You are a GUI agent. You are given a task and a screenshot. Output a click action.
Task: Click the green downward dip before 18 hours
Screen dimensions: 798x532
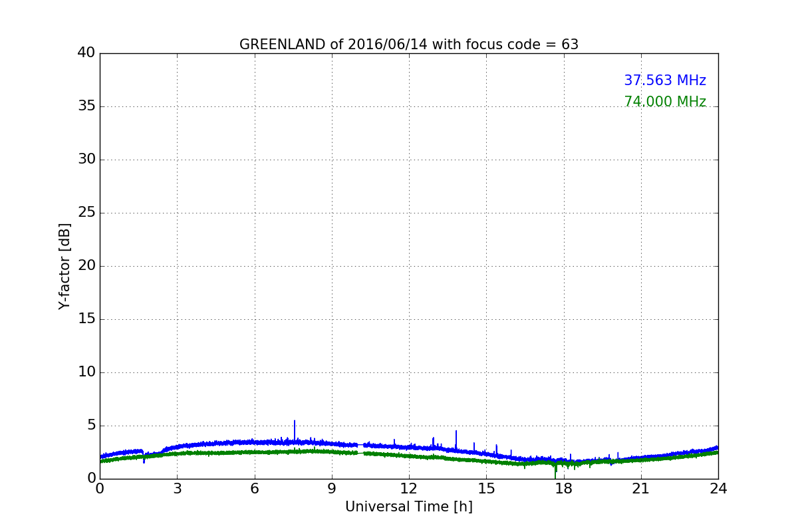555,471
